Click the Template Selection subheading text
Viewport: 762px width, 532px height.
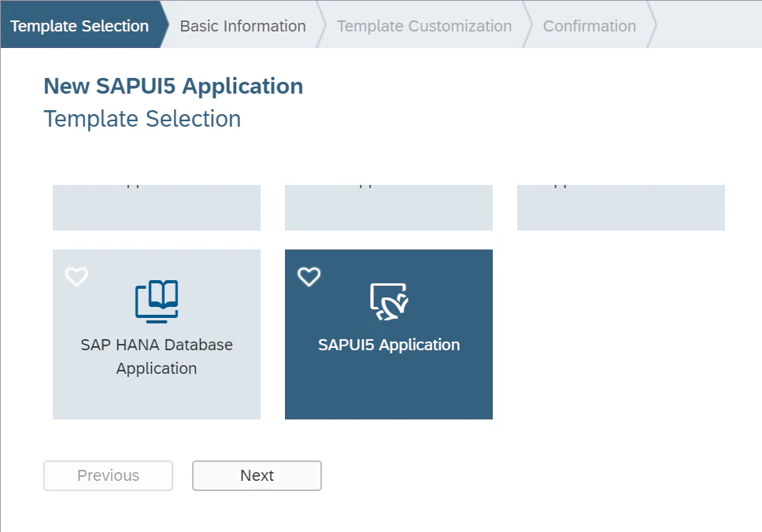142,119
